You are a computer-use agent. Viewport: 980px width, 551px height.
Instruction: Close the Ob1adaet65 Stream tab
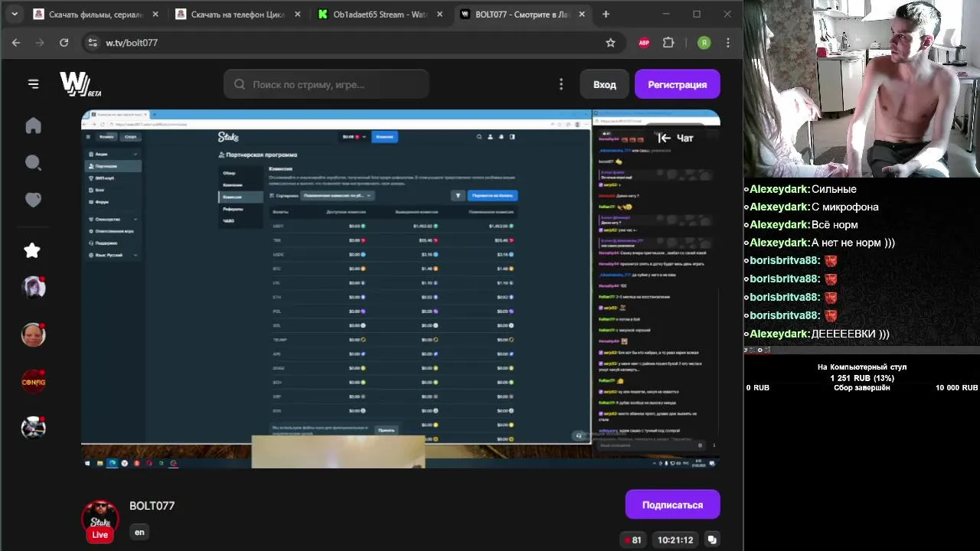tap(439, 14)
